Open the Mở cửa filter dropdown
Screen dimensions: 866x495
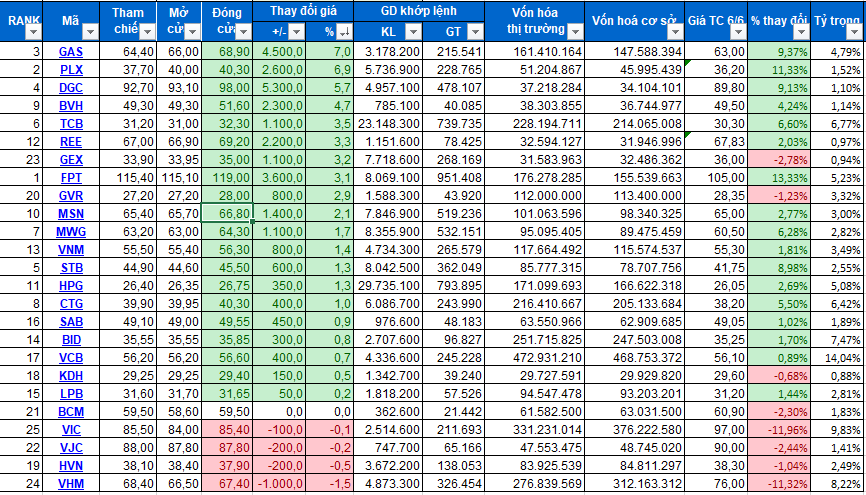[192, 33]
